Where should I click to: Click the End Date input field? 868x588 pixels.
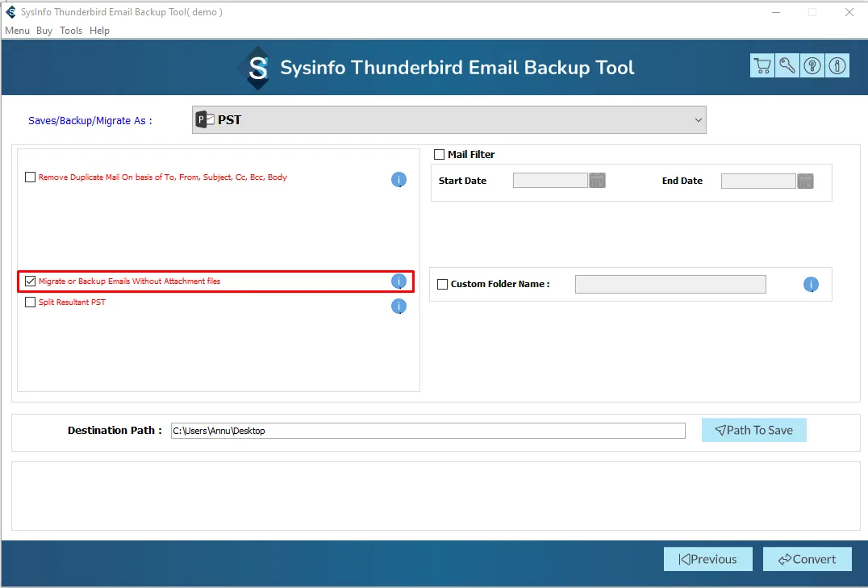point(758,181)
